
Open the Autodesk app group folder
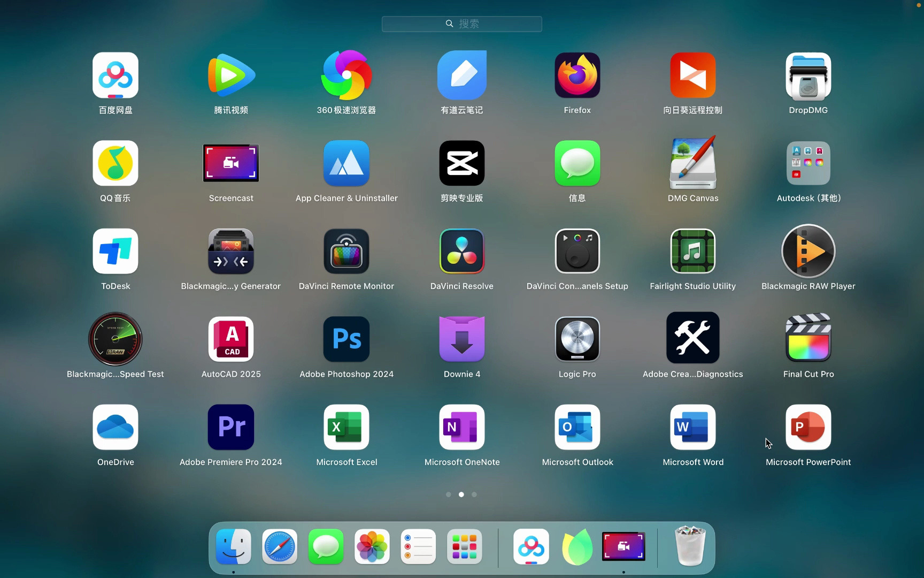808,163
